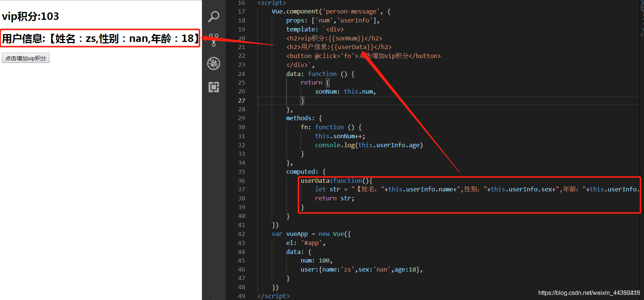Viewport: 644px width, 300px height.
Task: Click the userData:function(){ line
Action: tap(336, 181)
